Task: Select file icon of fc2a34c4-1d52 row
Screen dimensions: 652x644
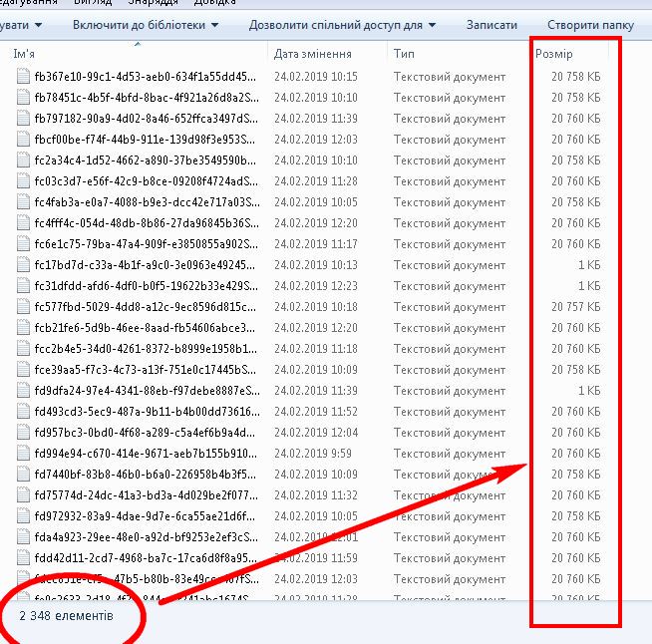Action: pyautogui.click(x=23, y=161)
